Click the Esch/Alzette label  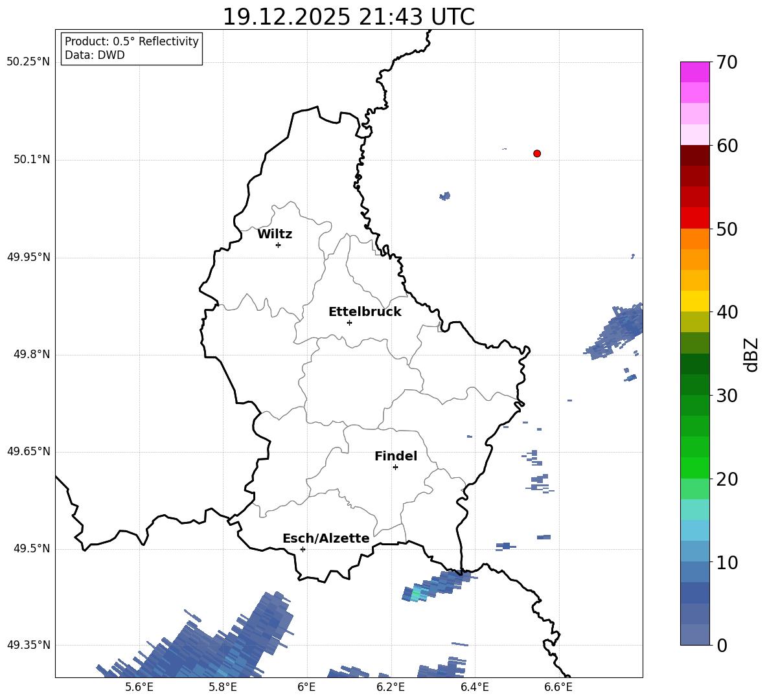click(326, 538)
